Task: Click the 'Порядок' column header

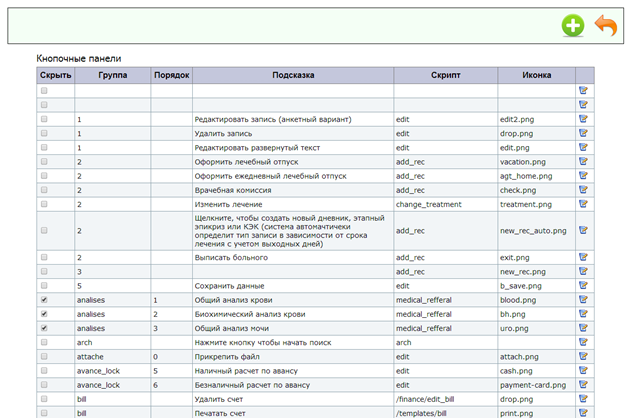Action: coord(171,75)
